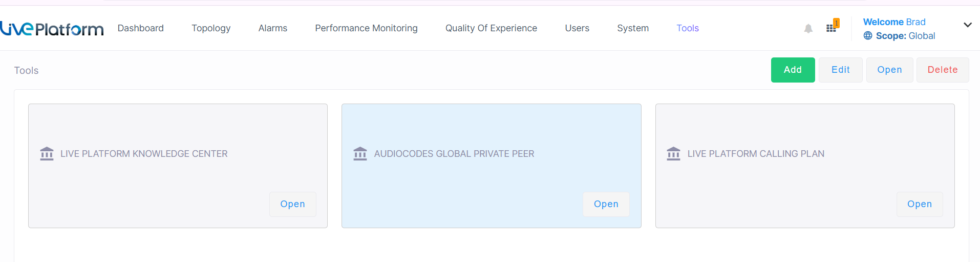Open the Alarms menu
The height and width of the screenshot is (262, 980).
[x=273, y=28]
